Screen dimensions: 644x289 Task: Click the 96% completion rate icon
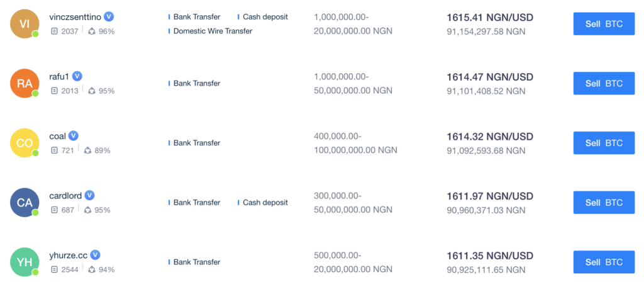coord(92,31)
